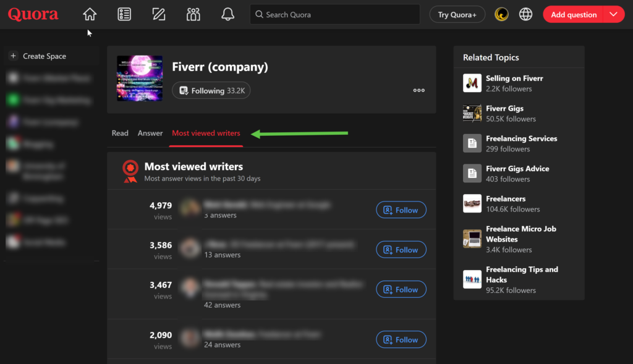Follow the writer with 3,467 views
The width and height of the screenshot is (633, 364).
click(401, 289)
